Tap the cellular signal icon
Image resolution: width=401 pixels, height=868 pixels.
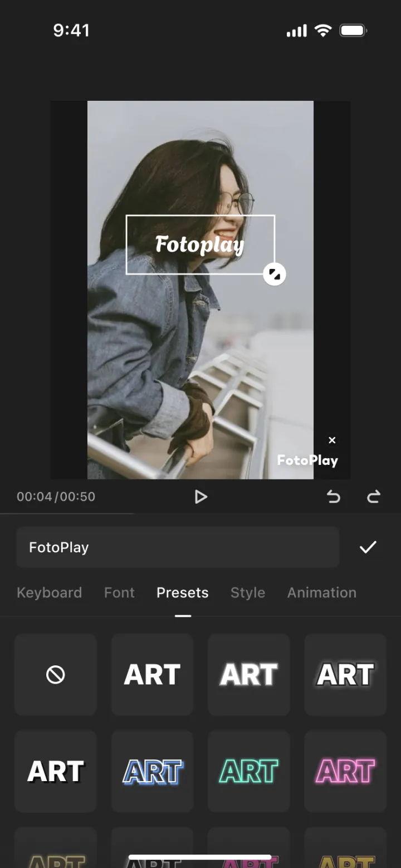[x=297, y=31]
